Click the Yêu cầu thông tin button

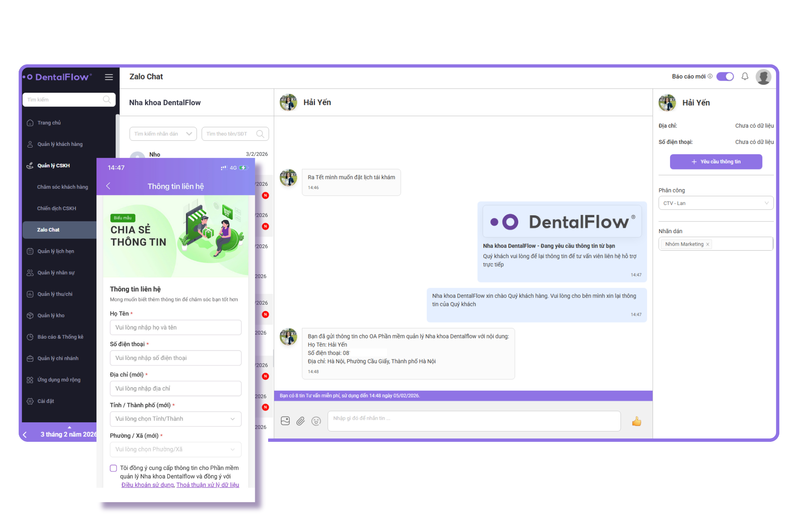(x=716, y=162)
